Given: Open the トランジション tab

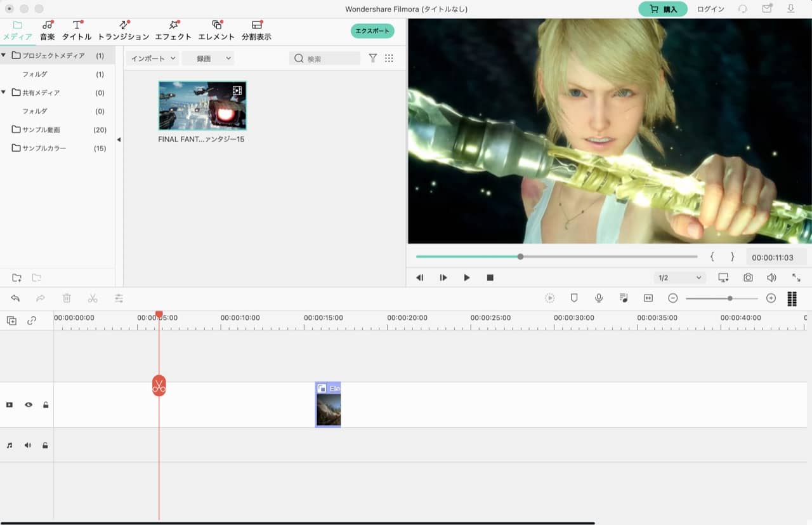Looking at the screenshot, I should 124,30.
